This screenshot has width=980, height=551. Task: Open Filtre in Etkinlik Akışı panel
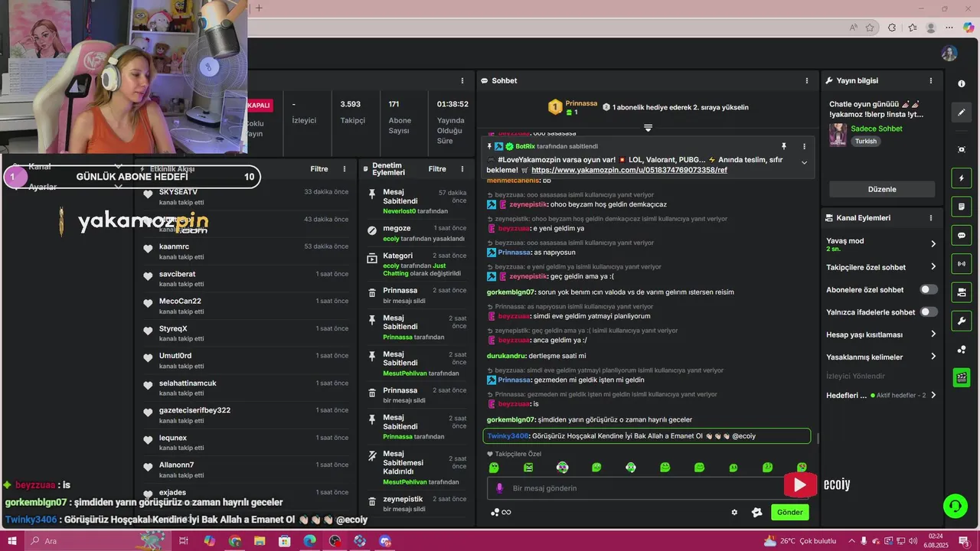(319, 169)
